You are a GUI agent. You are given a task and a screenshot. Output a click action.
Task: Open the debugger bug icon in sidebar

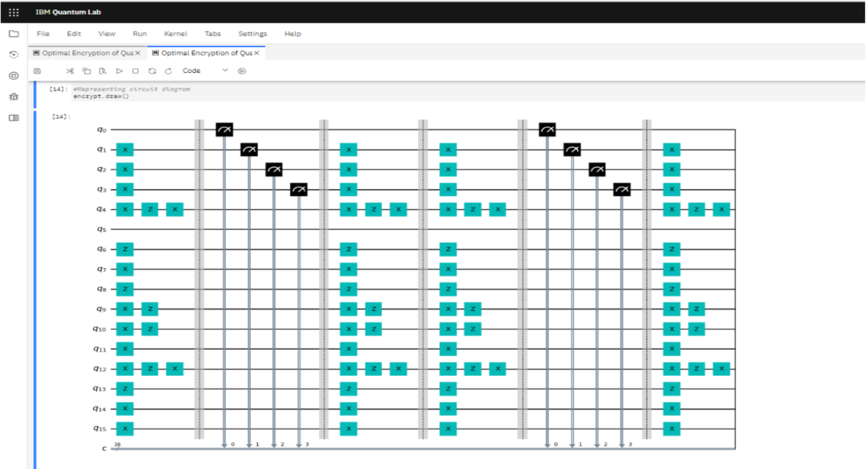tap(14, 97)
